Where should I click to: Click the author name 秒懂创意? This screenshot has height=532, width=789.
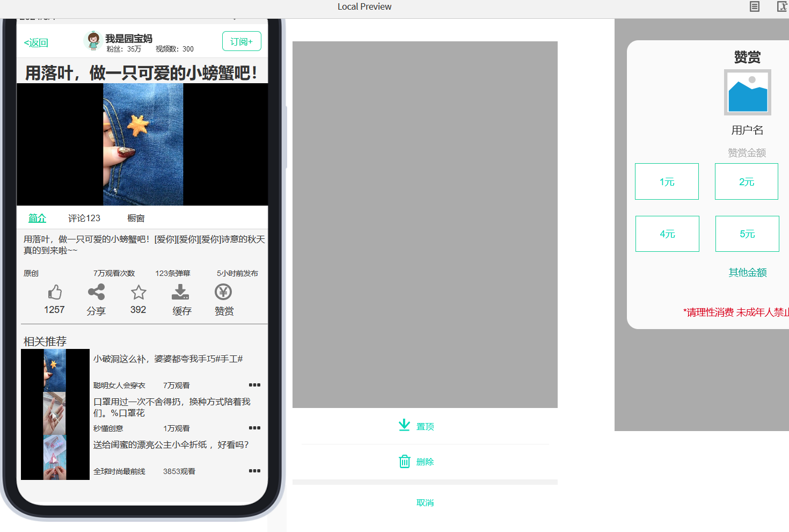coord(108,428)
